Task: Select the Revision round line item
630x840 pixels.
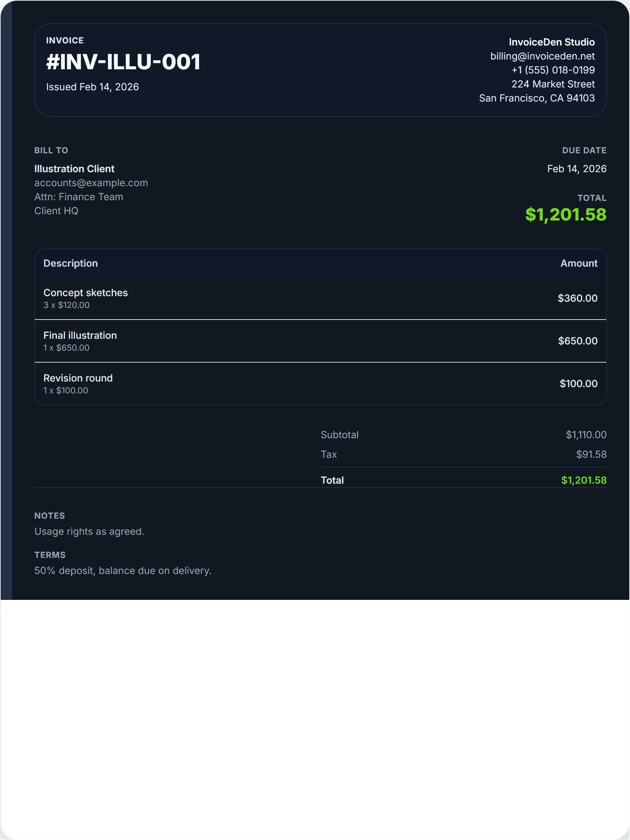Action: pos(78,378)
